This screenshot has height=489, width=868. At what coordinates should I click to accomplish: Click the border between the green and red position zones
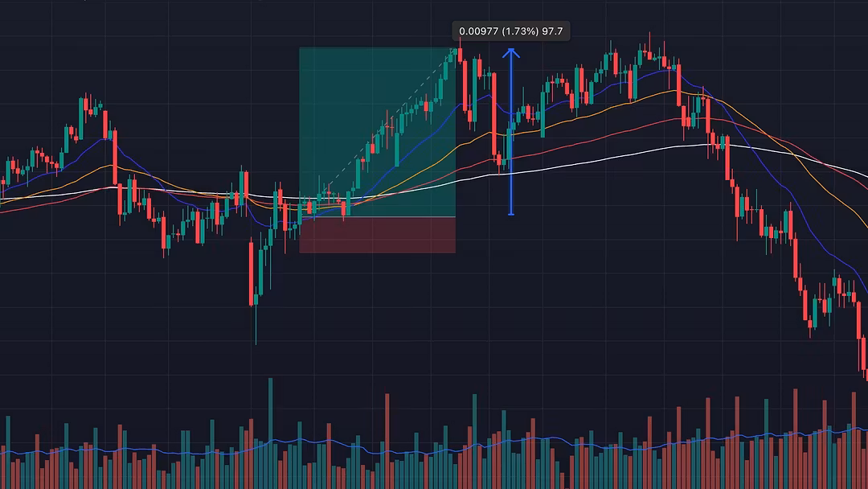coord(377,217)
